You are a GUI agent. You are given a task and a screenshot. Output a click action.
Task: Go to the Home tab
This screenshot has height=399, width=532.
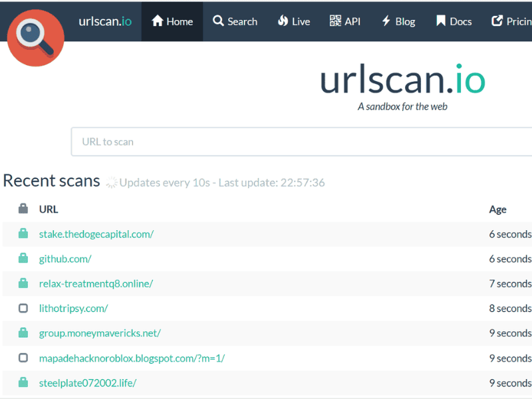(x=172, y=21)
